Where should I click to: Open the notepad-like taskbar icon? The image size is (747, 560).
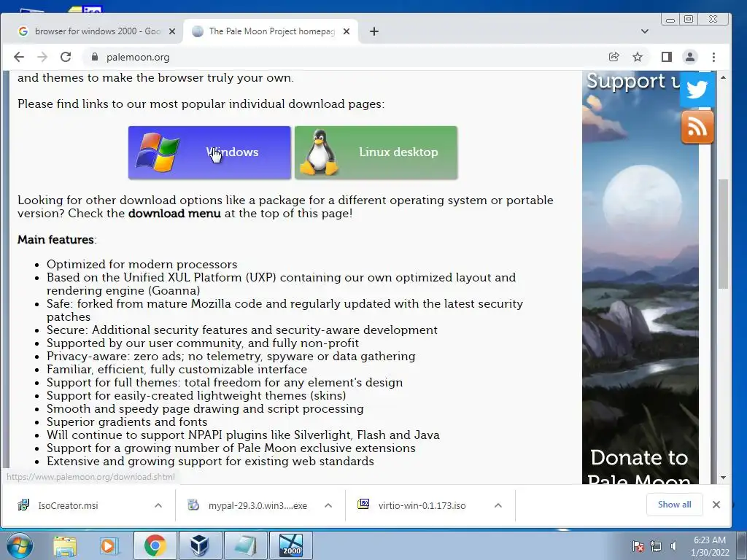coord(245,545)
